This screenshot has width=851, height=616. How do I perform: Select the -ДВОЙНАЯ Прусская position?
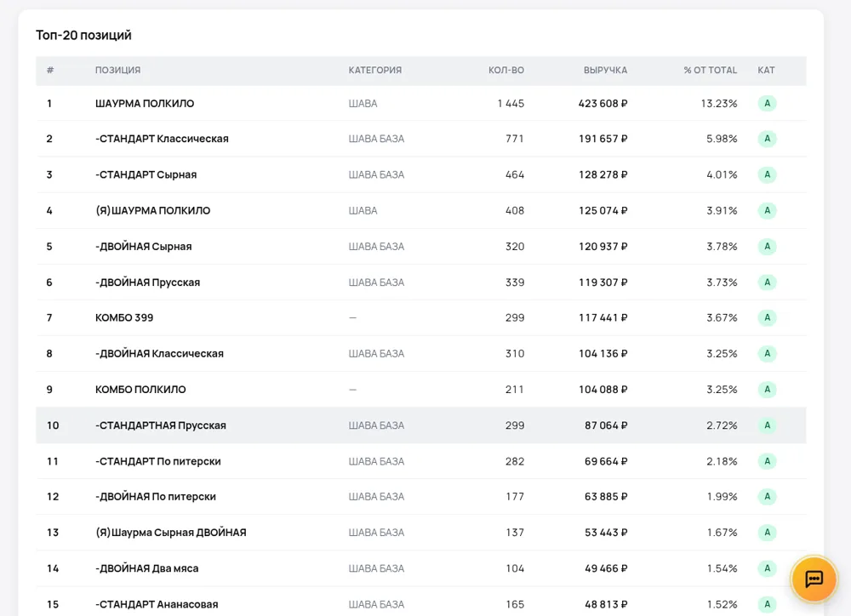pos(147,282)
